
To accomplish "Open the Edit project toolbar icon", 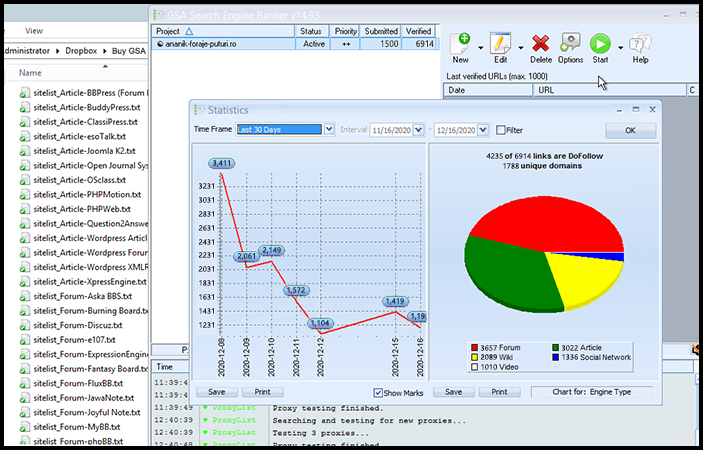I will [x=500, y=43].
